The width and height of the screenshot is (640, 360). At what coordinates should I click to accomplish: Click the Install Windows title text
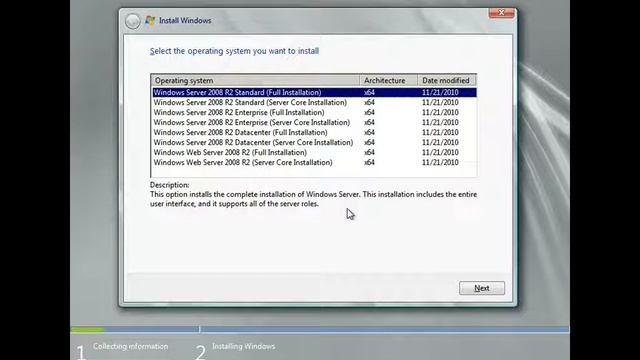[x=185, y=20]
